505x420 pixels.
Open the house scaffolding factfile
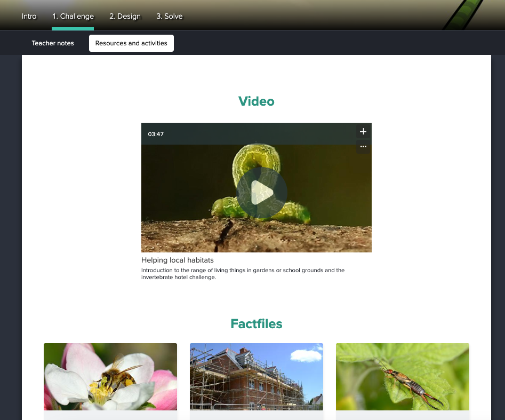(x=256, y=377)
